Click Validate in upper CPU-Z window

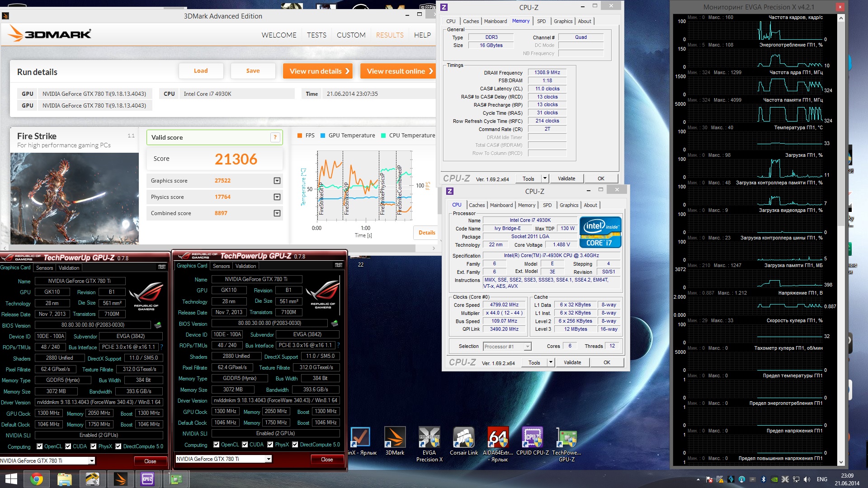(x=566, y=178)
